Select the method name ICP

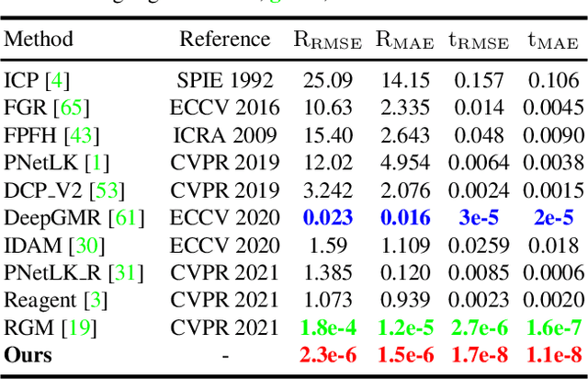pyautogui.click(x=21, y=80)
